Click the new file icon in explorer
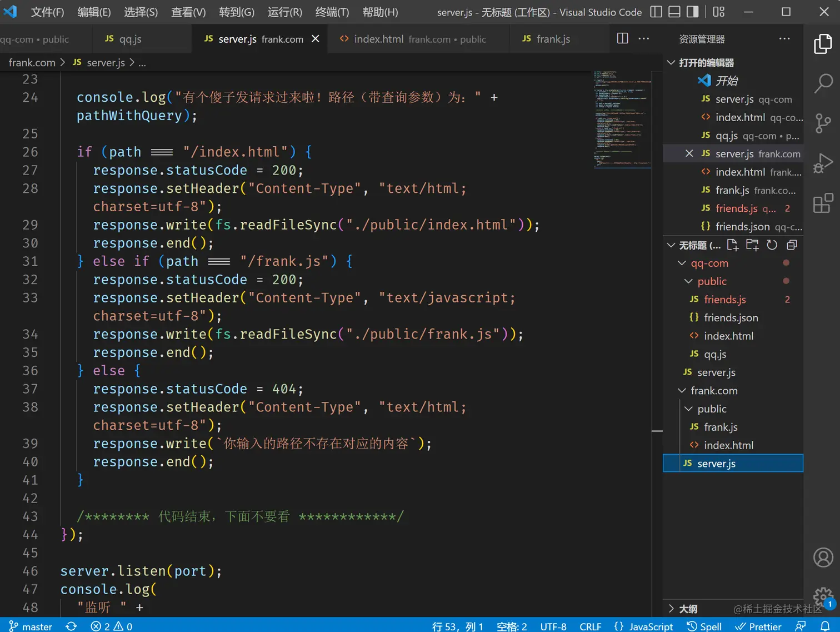 click(x=732, y=245)
